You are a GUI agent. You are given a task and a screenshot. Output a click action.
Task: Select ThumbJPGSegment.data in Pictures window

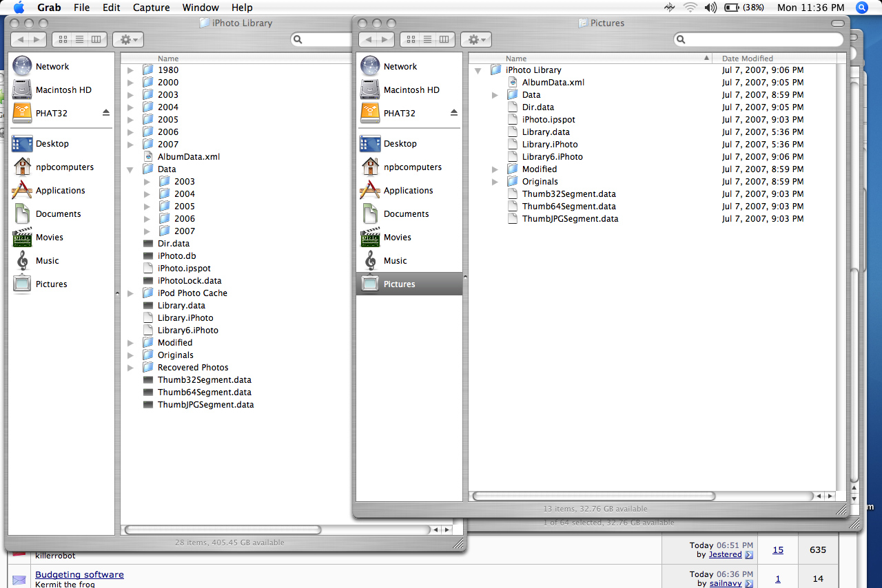tap(571, 219)
